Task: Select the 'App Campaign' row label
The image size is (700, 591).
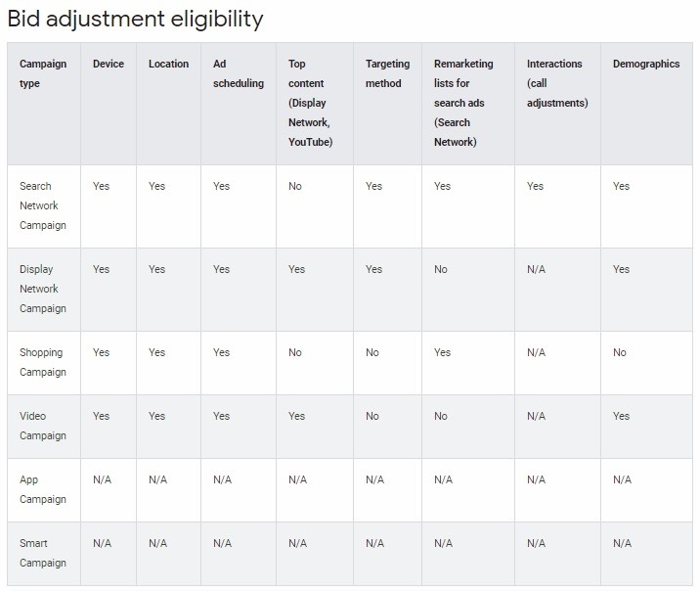Action: pyautogui.click(x=43, y=489)
